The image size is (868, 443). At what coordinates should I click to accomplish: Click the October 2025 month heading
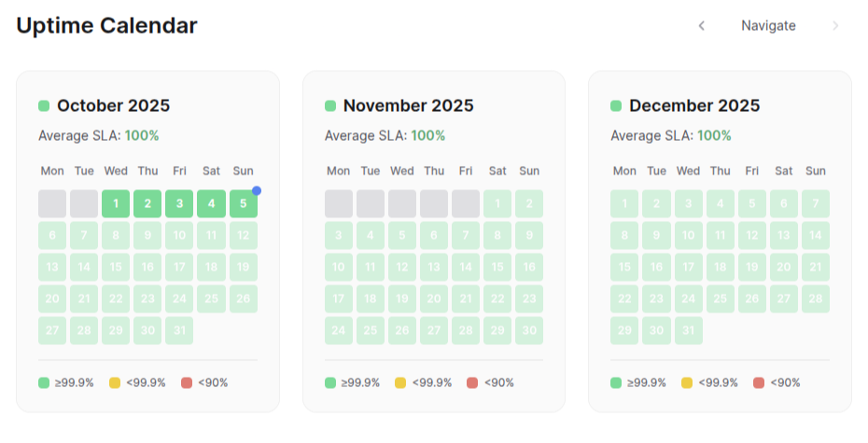[113, 105]
